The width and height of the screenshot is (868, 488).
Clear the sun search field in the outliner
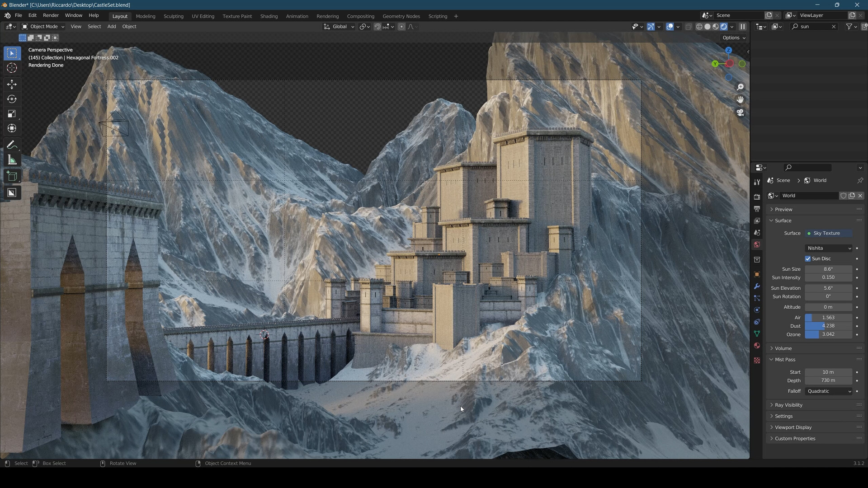pos(834,27)
